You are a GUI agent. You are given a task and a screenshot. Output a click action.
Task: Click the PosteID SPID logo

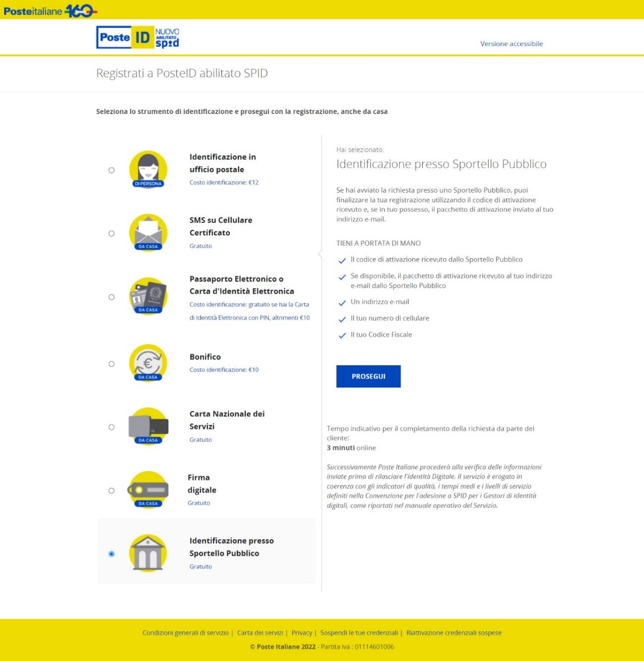point(138,37)
